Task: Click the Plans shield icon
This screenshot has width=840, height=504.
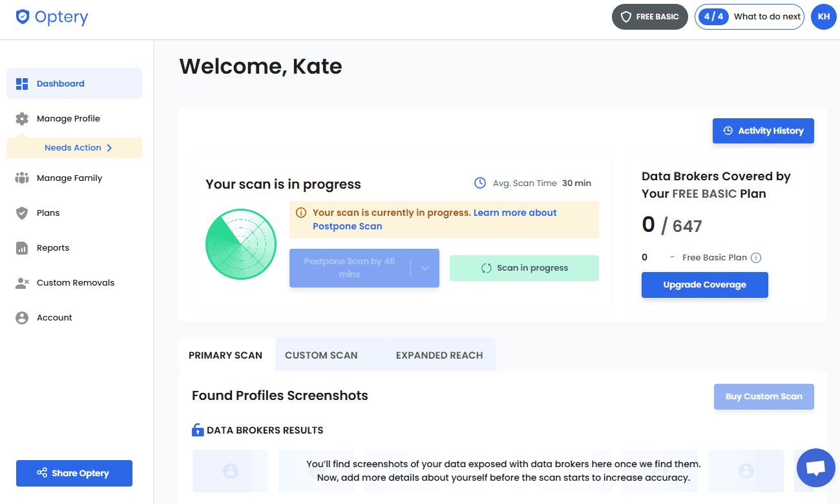Action: point(22,213)
